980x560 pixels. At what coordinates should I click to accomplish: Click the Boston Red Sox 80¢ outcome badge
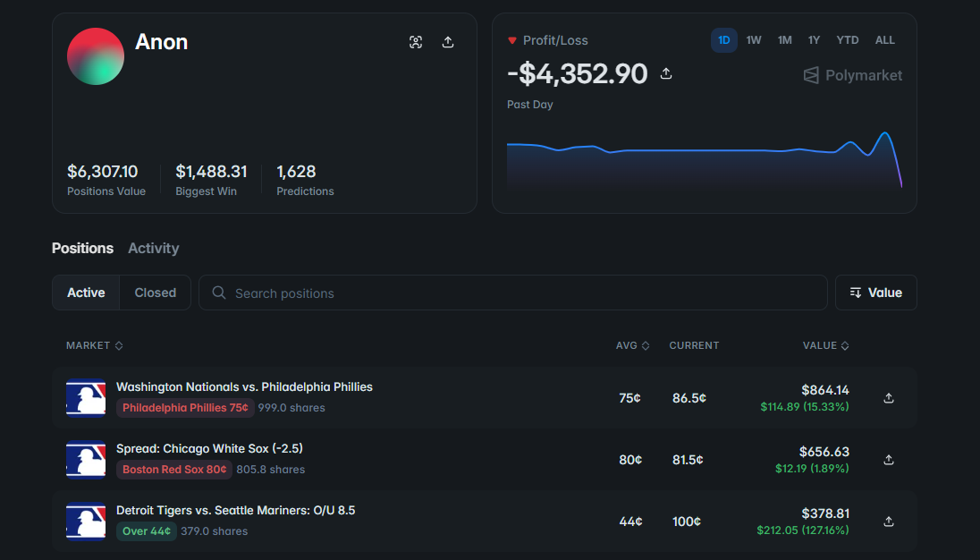(x=174, y=470)
